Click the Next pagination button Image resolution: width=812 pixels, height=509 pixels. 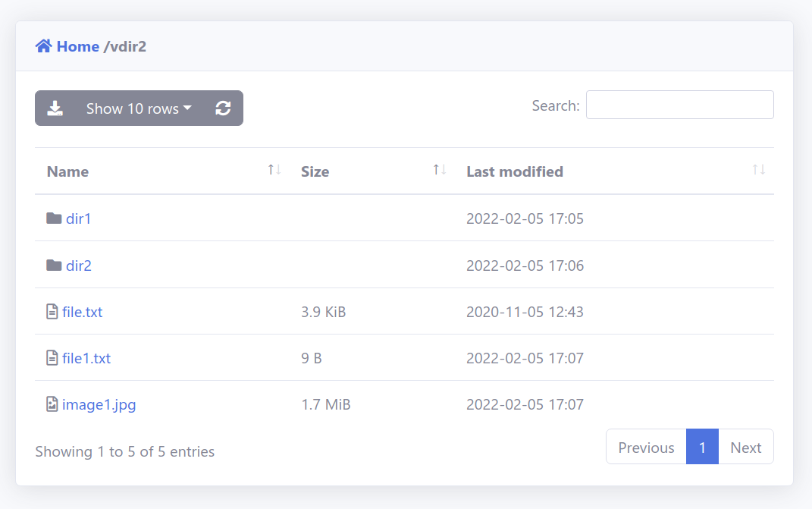click(745, 447)
